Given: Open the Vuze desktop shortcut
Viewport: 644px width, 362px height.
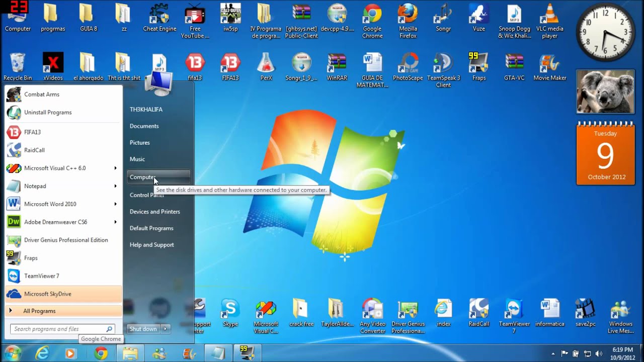Looking at the screenshot, I should (478, 18).
